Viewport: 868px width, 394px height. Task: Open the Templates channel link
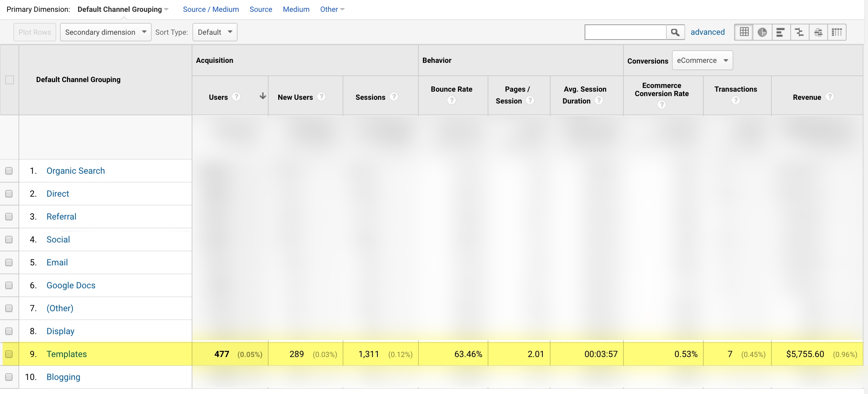click(x=67, y=354)
